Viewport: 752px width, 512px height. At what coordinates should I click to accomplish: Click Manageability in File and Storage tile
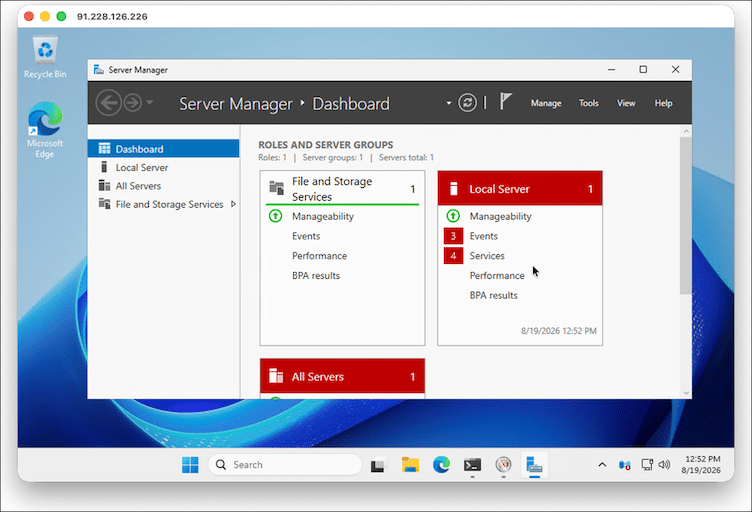click(x=323, y=216)
